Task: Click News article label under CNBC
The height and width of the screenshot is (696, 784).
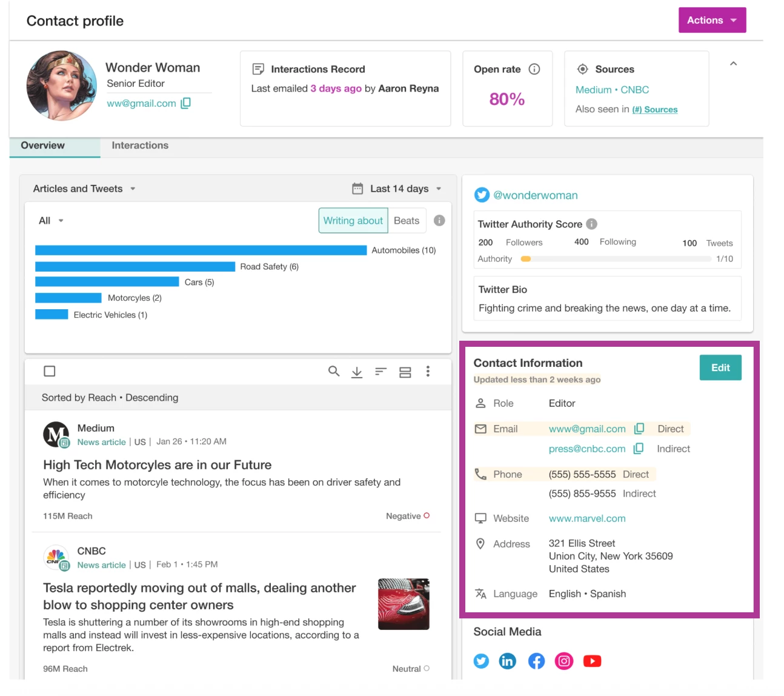Action: pos(102,565)
